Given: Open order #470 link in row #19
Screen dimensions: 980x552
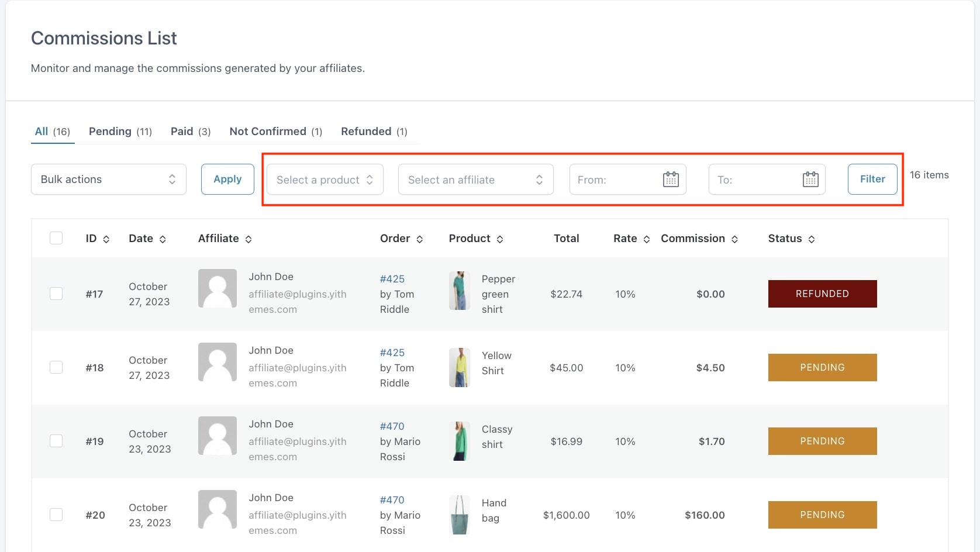Looking at the screenshot, I should pos(392,426).
